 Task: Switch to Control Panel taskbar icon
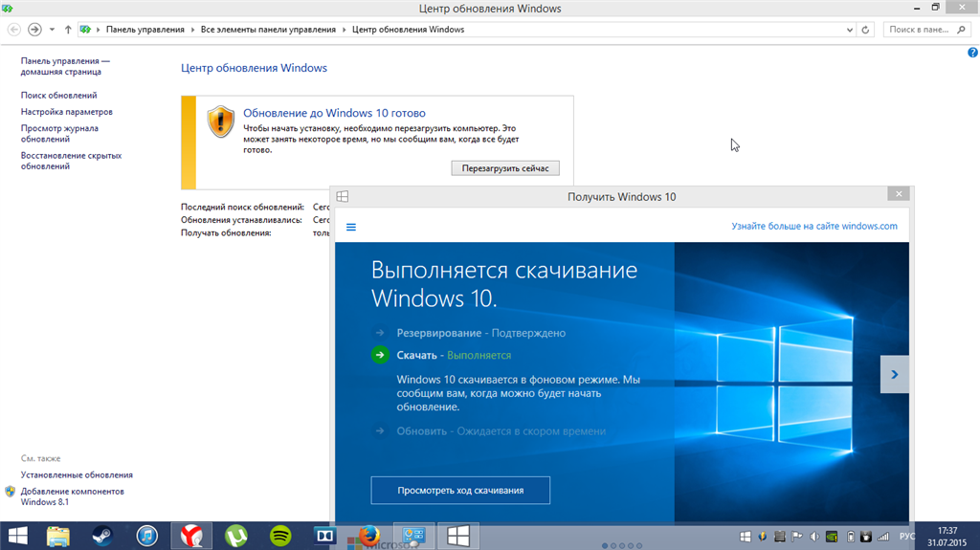tap(413, 536)
